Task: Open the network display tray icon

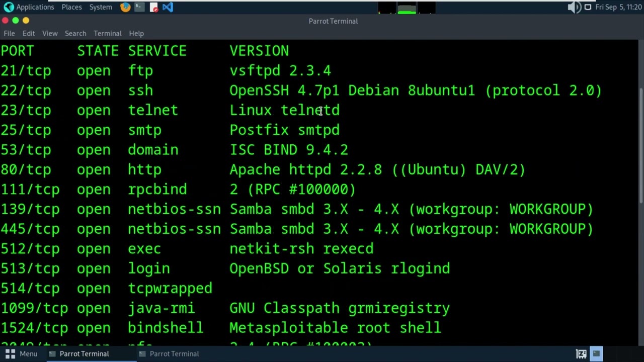Action: (x=588, y=7)
